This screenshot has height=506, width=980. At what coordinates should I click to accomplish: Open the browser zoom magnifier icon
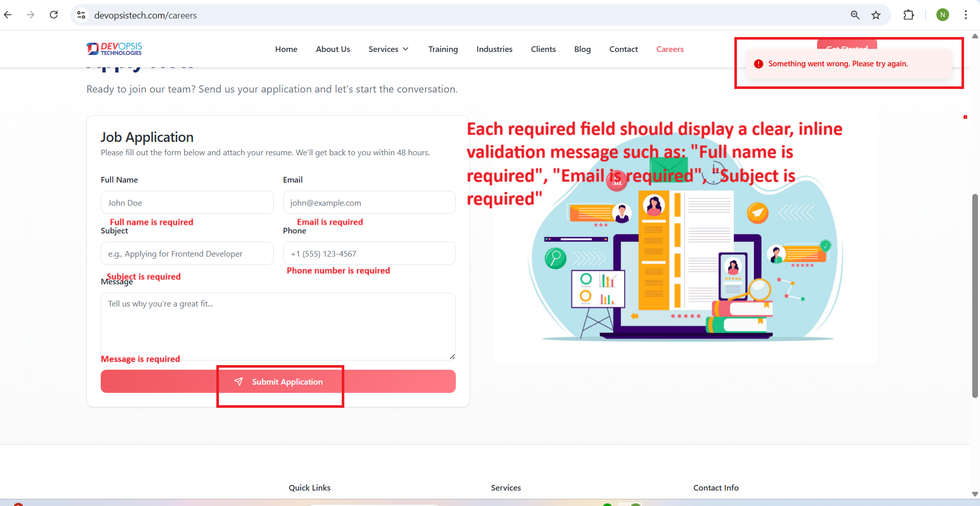855,15
